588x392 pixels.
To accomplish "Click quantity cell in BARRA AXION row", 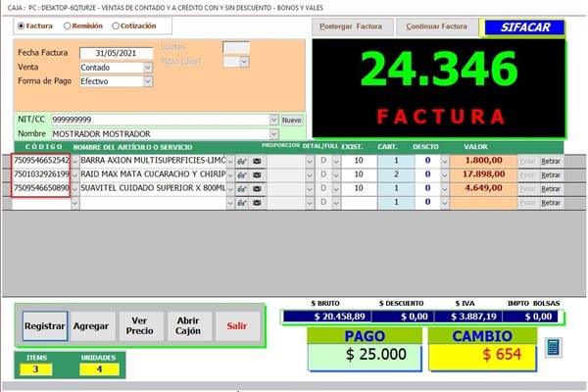I will (396, 161).
